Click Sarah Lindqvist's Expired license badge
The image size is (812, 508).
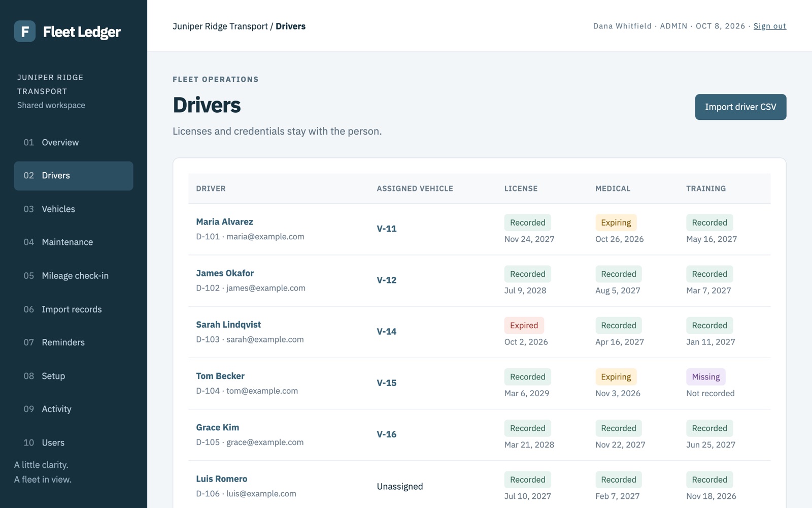coord(524,326)
